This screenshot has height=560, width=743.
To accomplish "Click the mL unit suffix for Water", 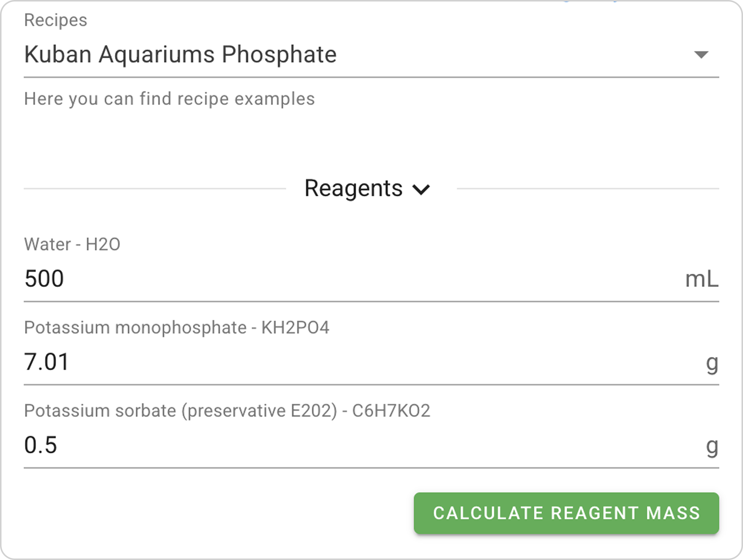I will point(701,279).
